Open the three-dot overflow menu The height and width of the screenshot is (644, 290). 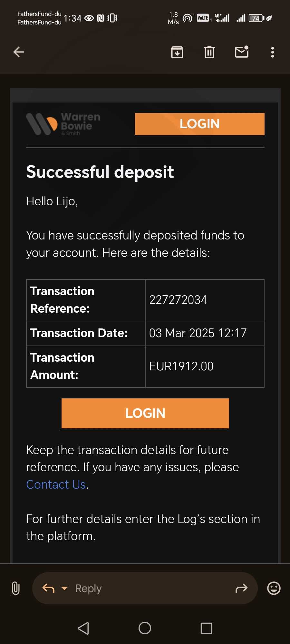[x=273, y=52]
